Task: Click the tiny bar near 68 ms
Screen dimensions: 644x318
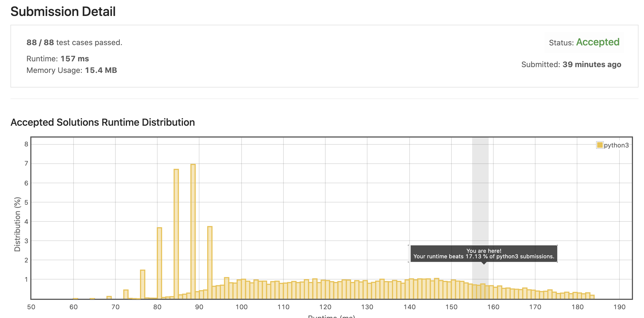Action: (x=109, y=297)
